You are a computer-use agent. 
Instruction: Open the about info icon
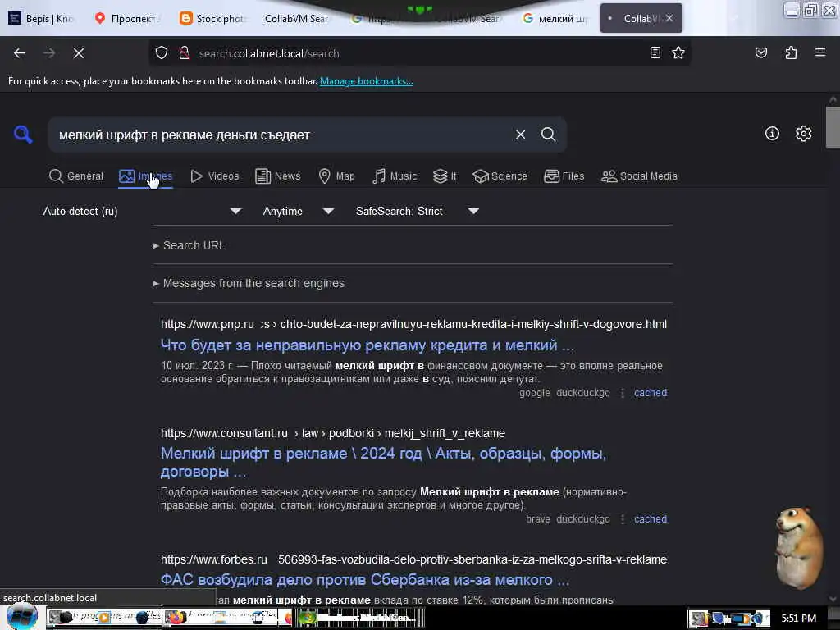tap(772, 134)
